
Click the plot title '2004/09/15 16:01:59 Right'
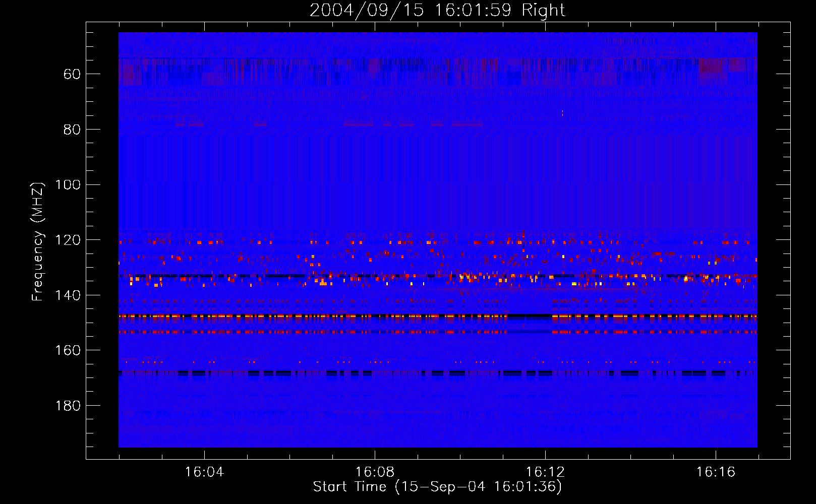pyautogui.click(x=437, y=10)
